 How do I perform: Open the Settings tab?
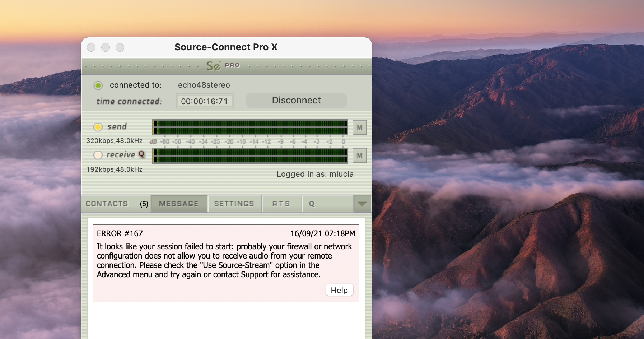[234, 204]
